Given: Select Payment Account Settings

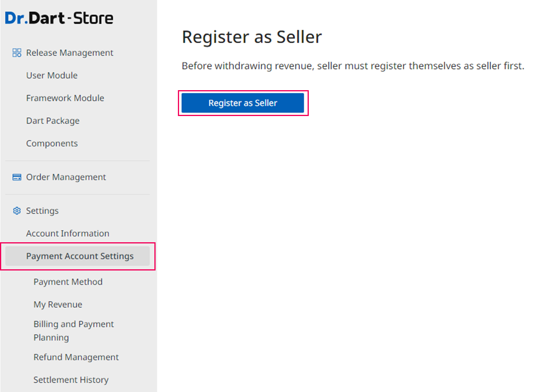Looking at the screenshot, I should 80,256.
